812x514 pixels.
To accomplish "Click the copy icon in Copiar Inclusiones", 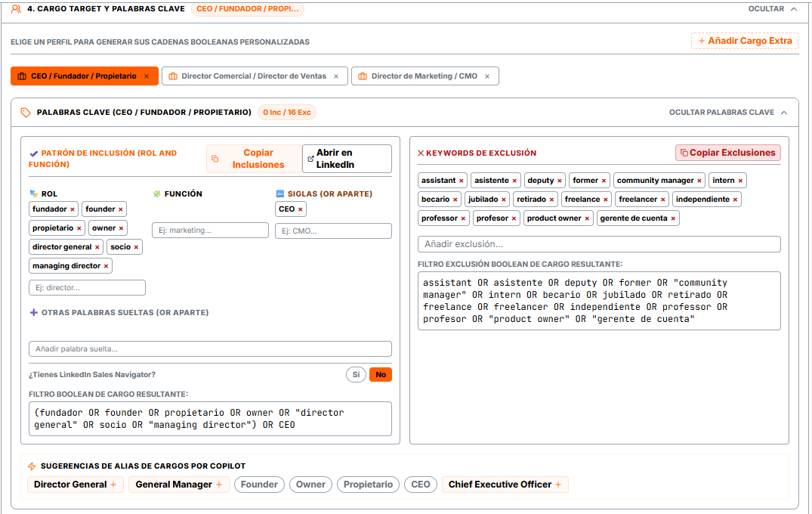I will 215,159.
